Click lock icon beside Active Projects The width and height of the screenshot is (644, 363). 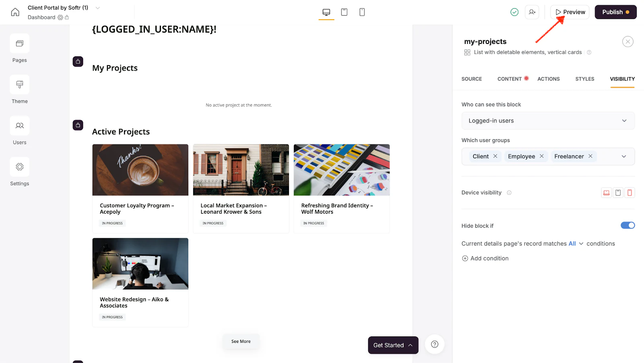pos(78,125)
